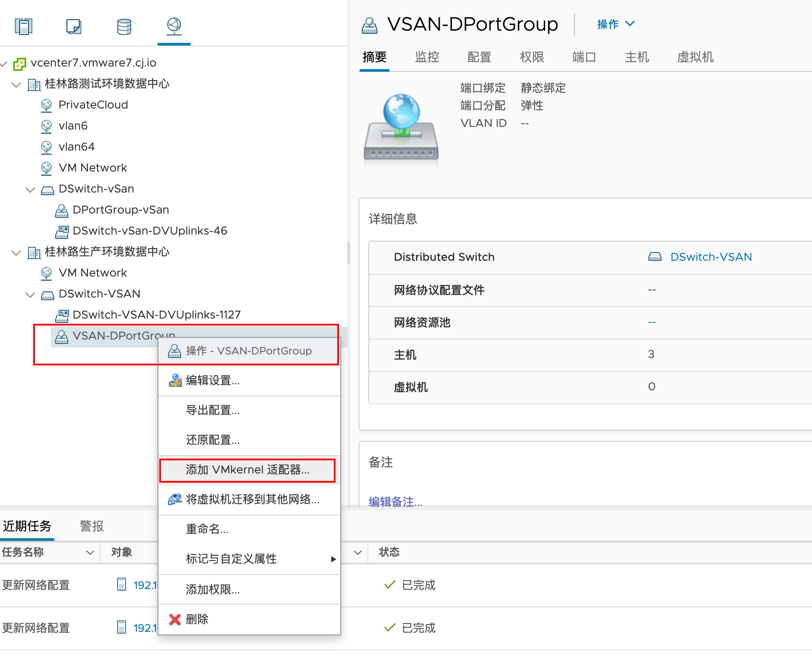This screenshot has width=812, height=659.
Task: Open the 近期任务 recent tasks tab
Action: [27, 526]
